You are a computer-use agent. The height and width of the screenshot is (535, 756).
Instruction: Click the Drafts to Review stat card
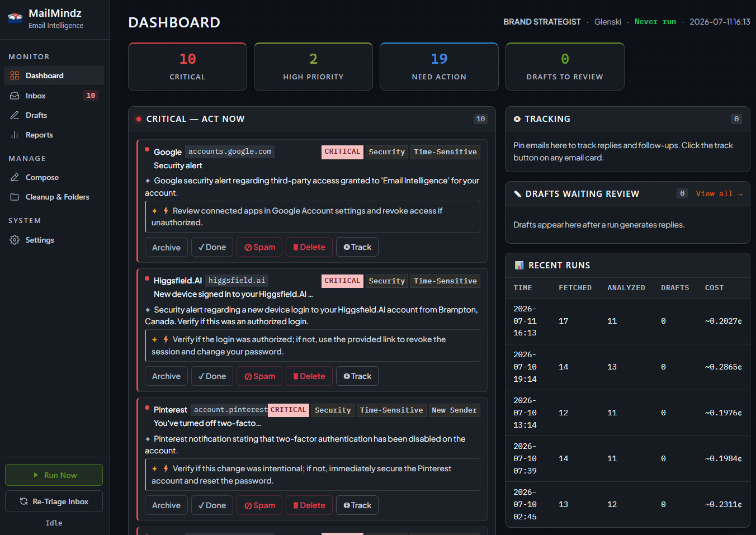565,67
